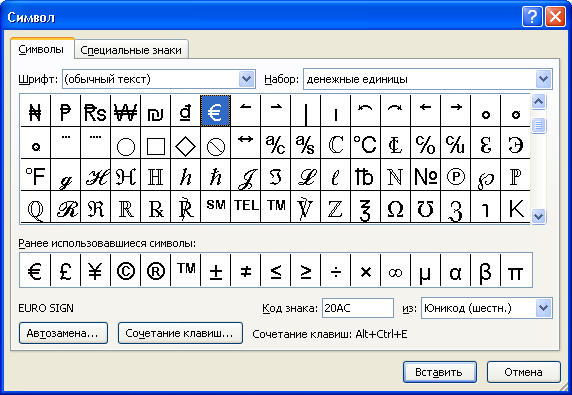
Task: Pick the division sign from recently used
Action: (335, 270)
